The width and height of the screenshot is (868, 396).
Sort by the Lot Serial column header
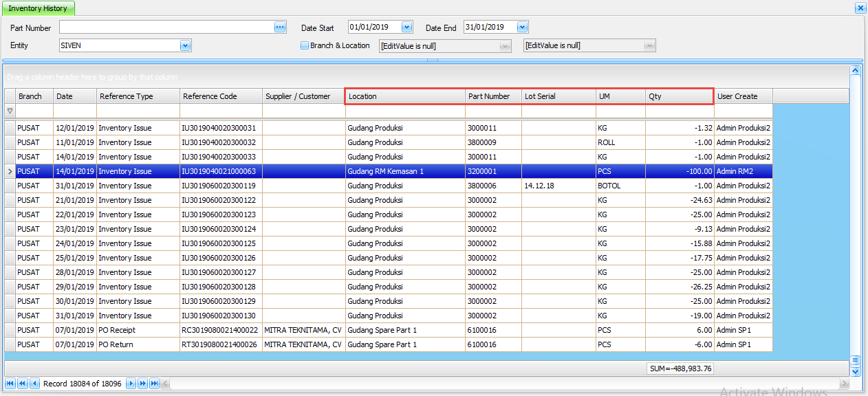(558, 96)
